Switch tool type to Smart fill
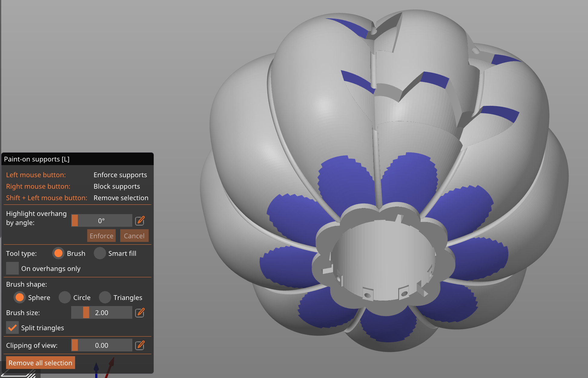This screenshot has height=378, width=588. pyautogui.click(x=100, y=253)
